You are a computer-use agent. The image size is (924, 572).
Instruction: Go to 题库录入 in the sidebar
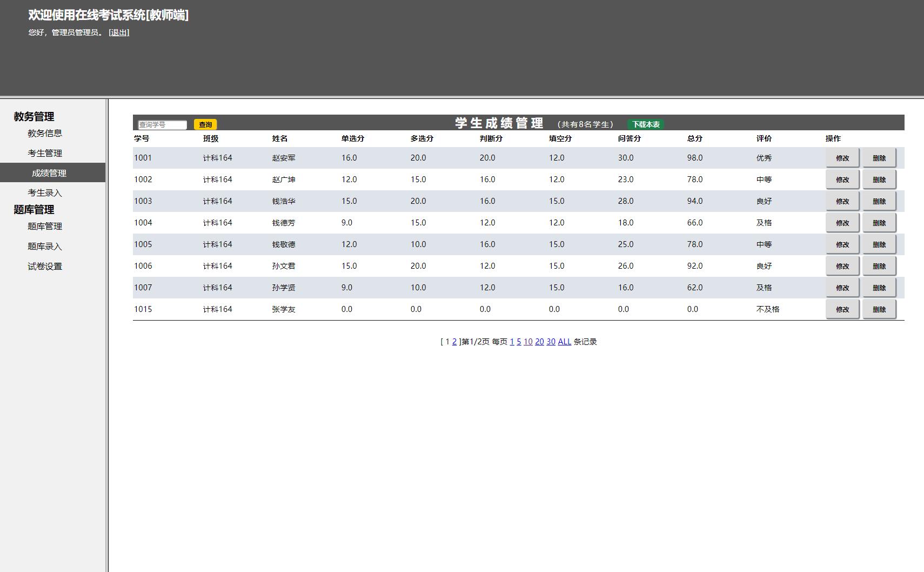45,247
